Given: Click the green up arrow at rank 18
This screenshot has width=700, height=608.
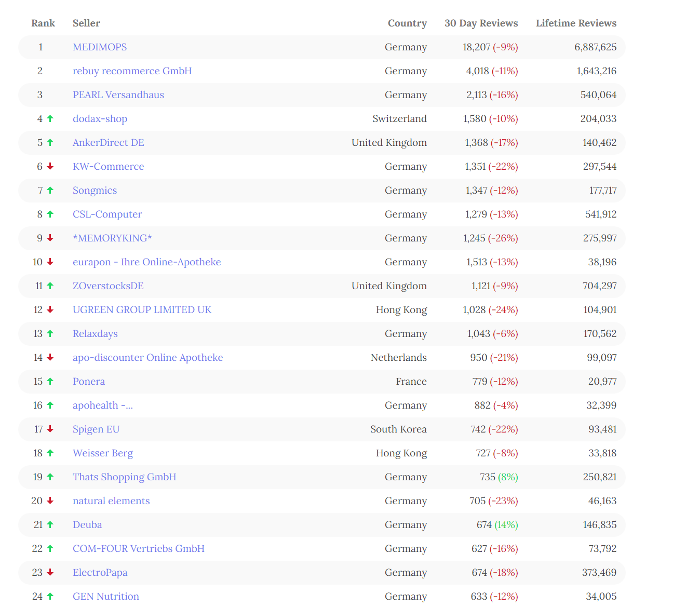Looking at the screenshot, I should pyautogui.click(x=50, y=453).
